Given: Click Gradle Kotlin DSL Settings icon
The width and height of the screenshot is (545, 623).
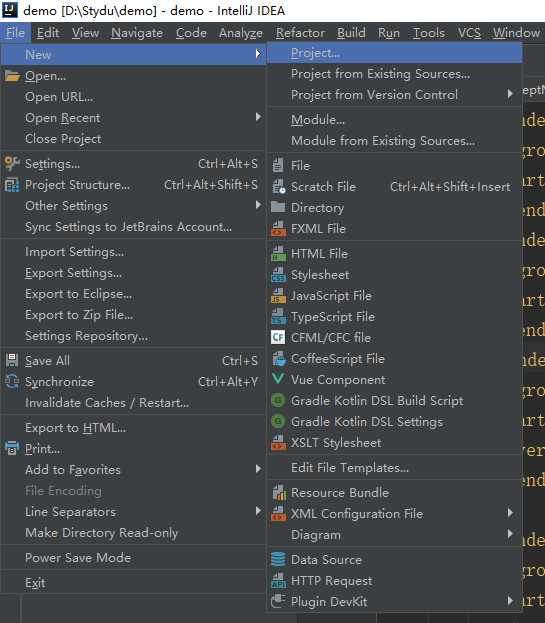Looking at the screenshot, I should pyautogui.click(x=278, y=421).
